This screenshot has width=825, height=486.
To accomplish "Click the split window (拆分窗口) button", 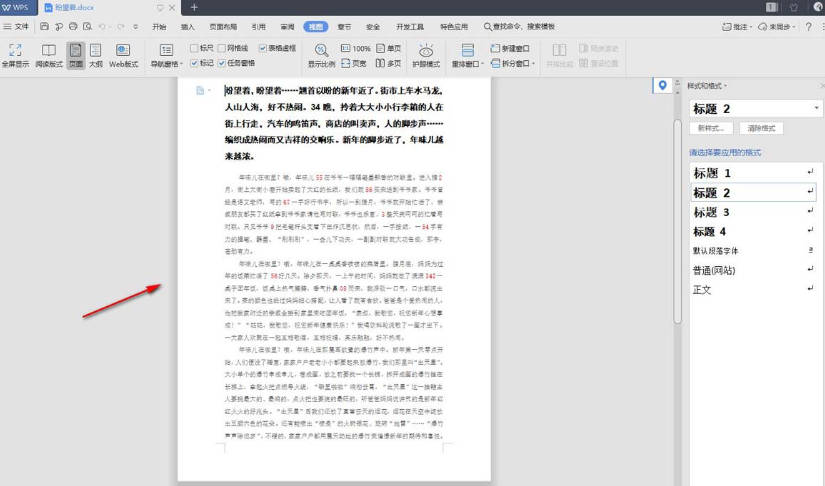I will [510, 63].
